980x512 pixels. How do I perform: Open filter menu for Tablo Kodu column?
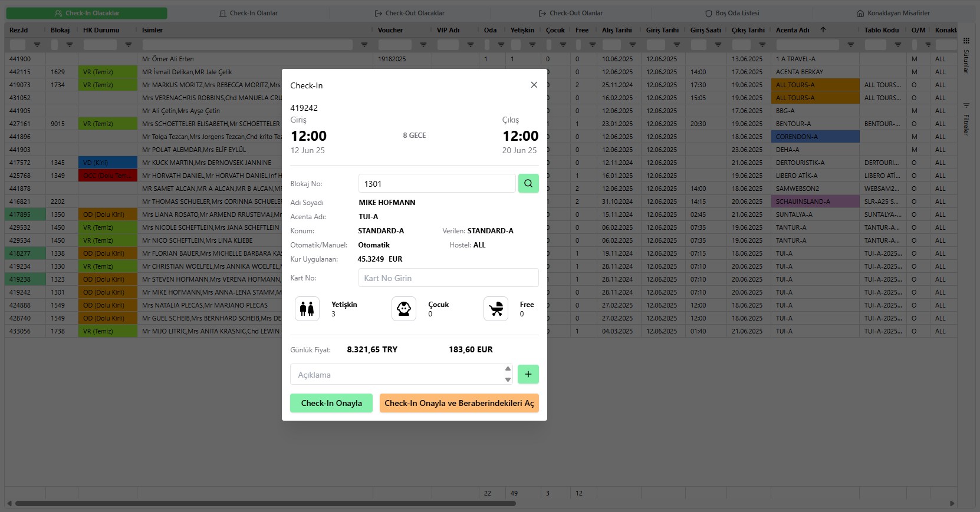[x=898, y=45]
